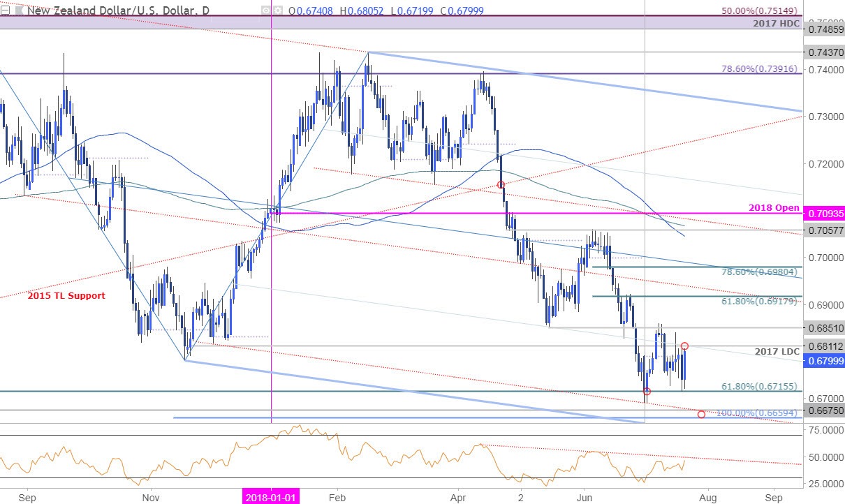Select the 0.74370 price axis label
This screenshot has height=504, width=845.
point(825,52)
